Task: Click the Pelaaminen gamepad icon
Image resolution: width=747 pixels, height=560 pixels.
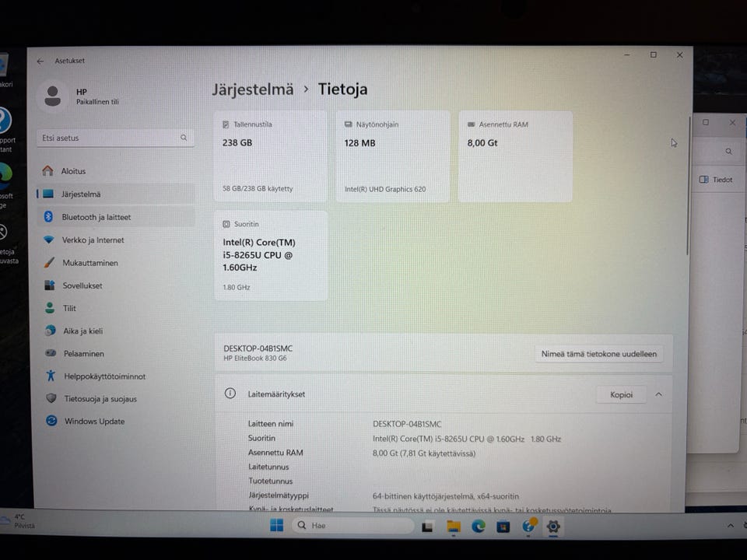Action: 51,353
